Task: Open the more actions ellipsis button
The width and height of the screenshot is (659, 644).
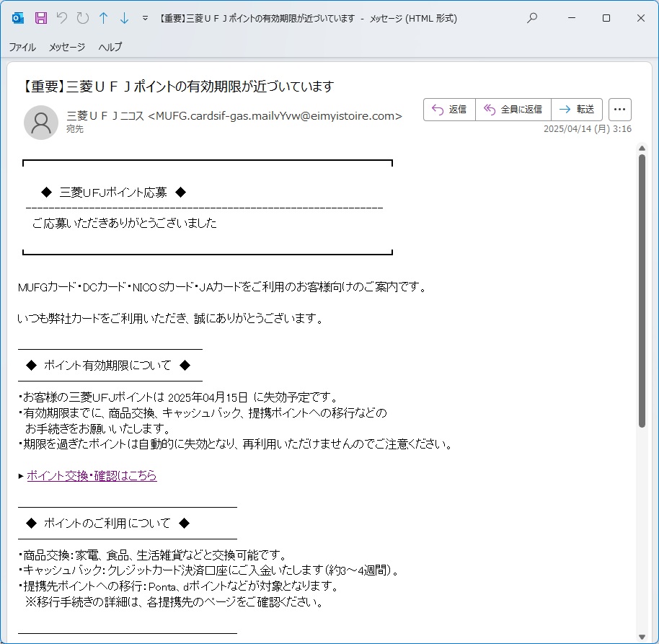Action: 620,110
